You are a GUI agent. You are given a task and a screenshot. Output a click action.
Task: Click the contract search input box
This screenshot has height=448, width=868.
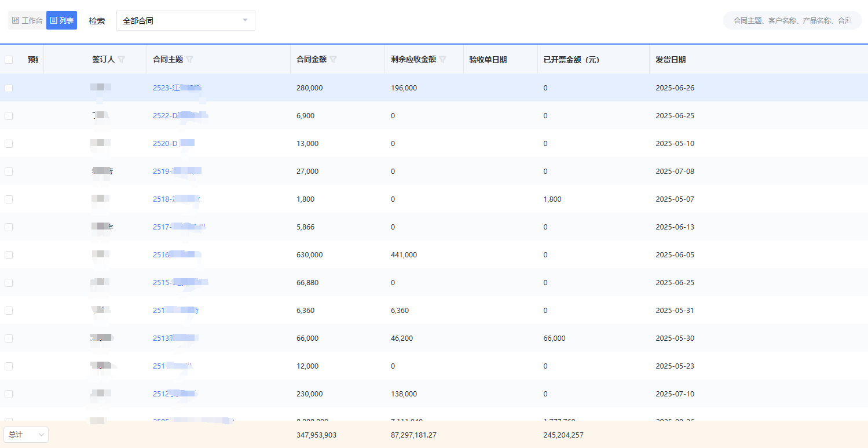pos(792,20)
